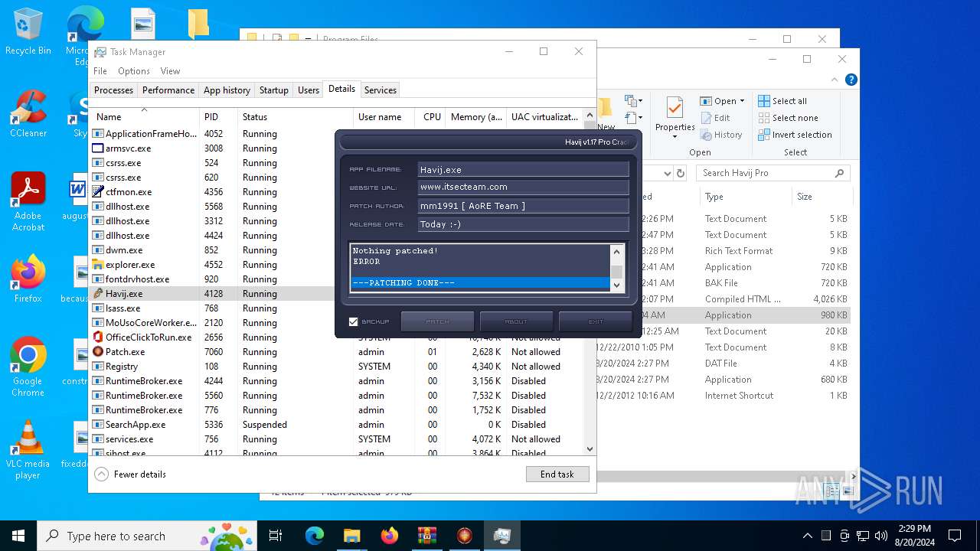Viewport: 980px width, 551px height.
Task: Switch to the Users tab
Action: 309,90
